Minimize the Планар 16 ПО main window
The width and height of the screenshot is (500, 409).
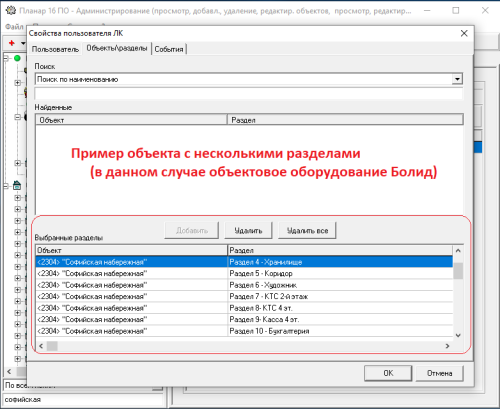(427, 11)
